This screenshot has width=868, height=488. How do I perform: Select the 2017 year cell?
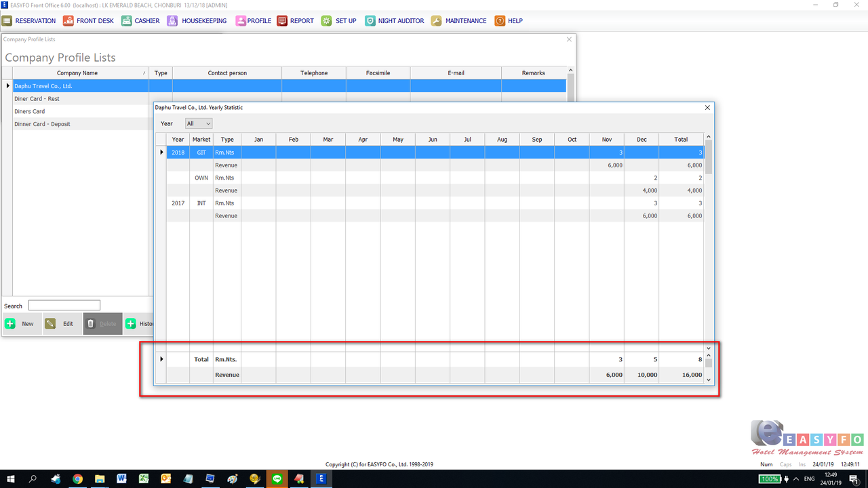click(x=178, y=203)
